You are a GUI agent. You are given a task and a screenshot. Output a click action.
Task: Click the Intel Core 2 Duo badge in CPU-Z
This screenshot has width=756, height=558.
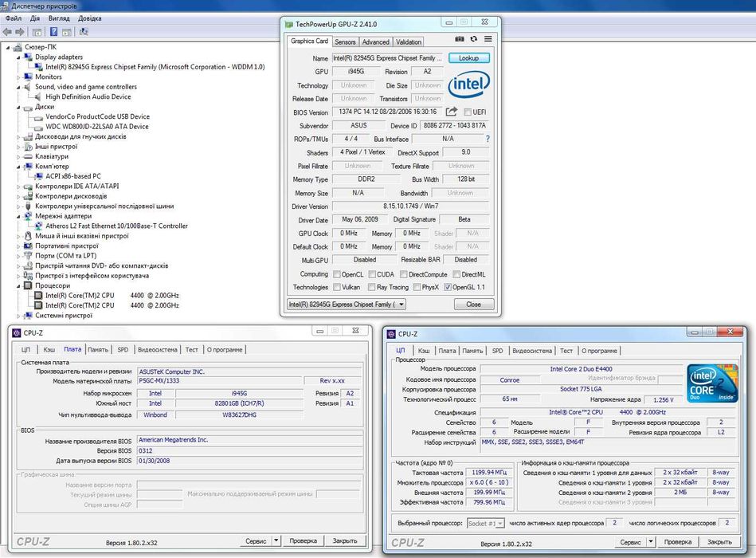[712, 383]
